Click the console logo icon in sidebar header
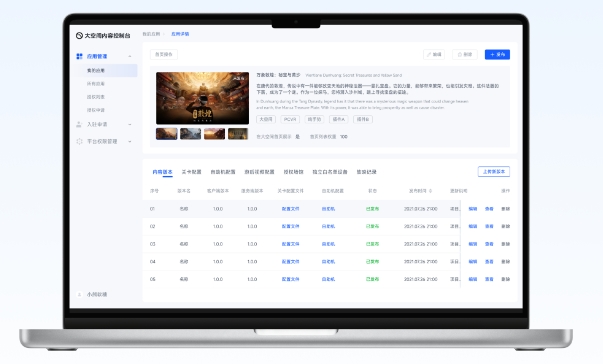 pos(79,35)
